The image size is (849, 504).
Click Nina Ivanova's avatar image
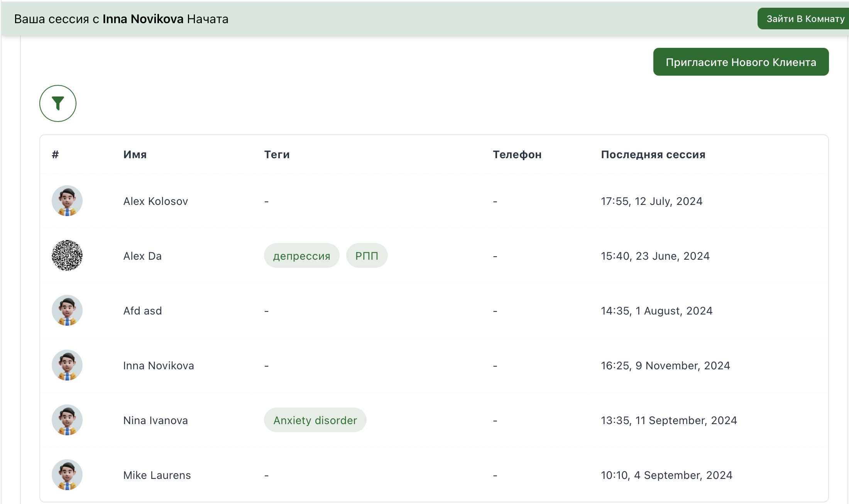[x=67, y=420]
